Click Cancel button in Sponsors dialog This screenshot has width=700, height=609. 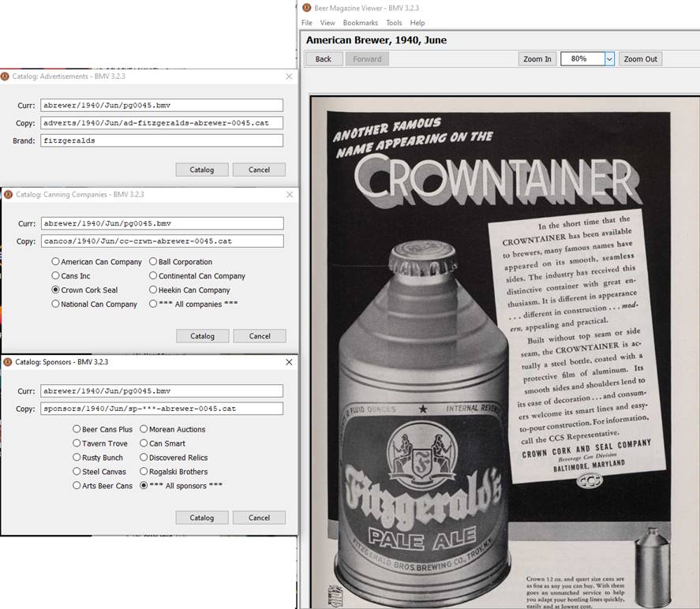[259, 517]
